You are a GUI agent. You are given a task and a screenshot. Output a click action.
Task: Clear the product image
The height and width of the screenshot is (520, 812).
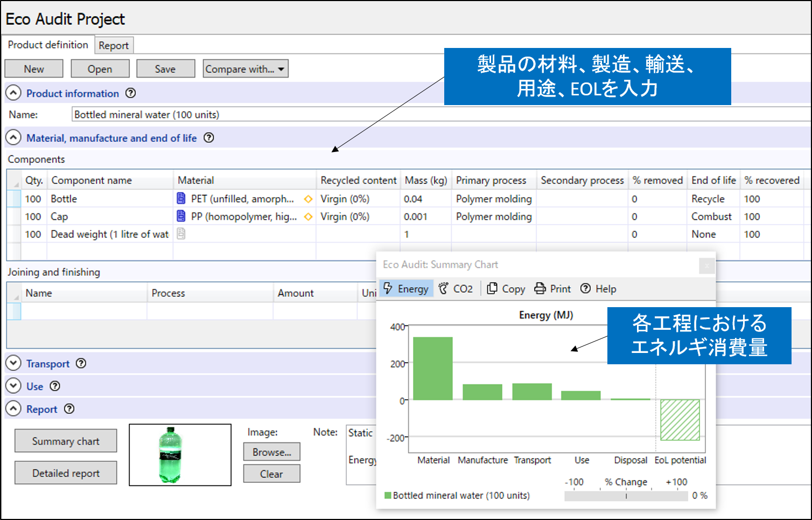coord(271,474)
